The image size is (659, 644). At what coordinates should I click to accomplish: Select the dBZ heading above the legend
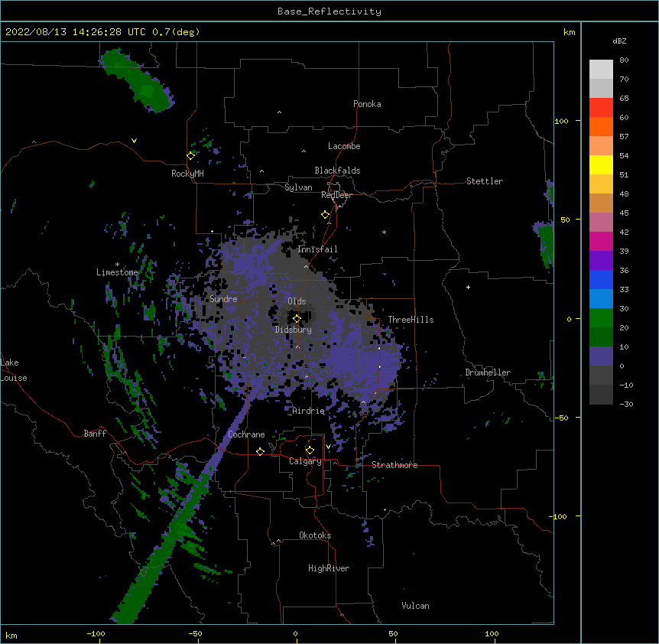click(x=619, y=41)
